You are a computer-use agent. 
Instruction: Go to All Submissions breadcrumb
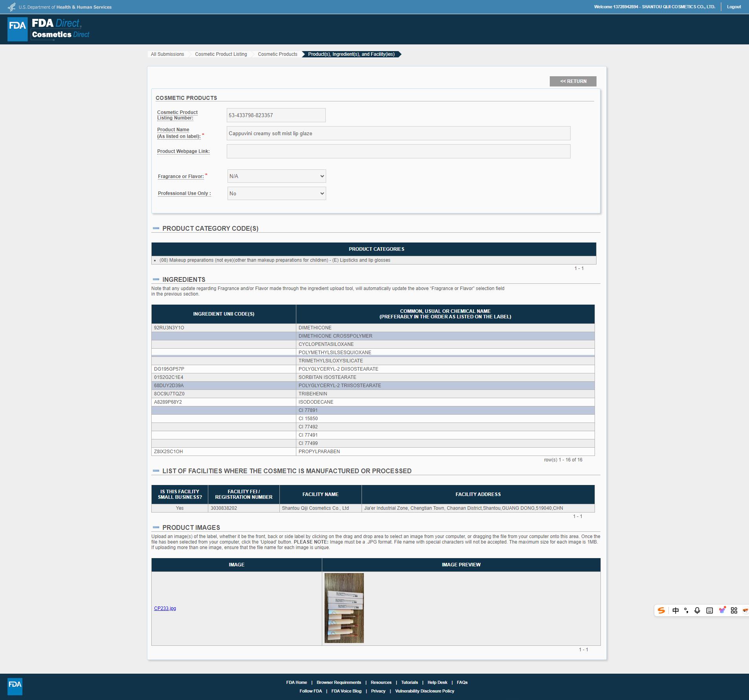click(x=167, y=54)
